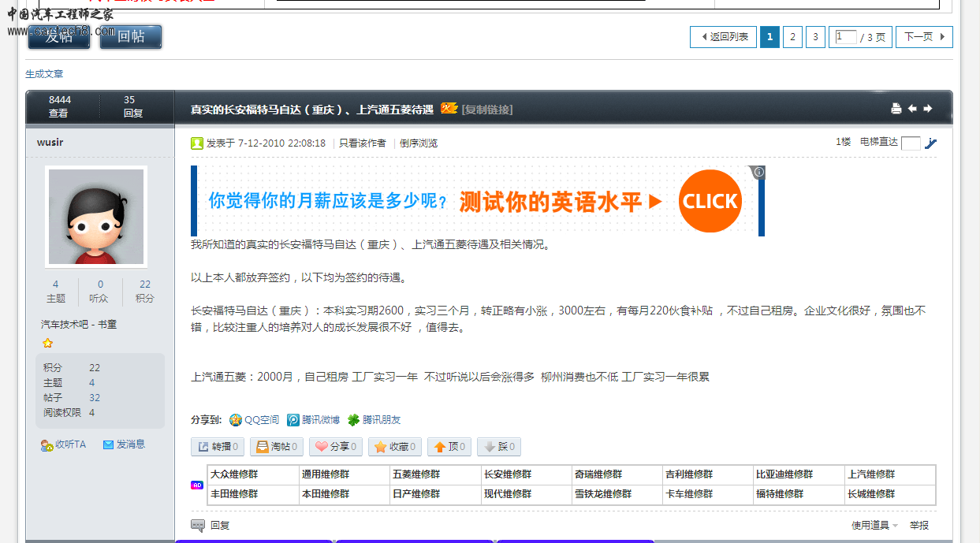The image size is (980, 543).
Task: Share to 腾讯朋友
Action: coord(374,420)
